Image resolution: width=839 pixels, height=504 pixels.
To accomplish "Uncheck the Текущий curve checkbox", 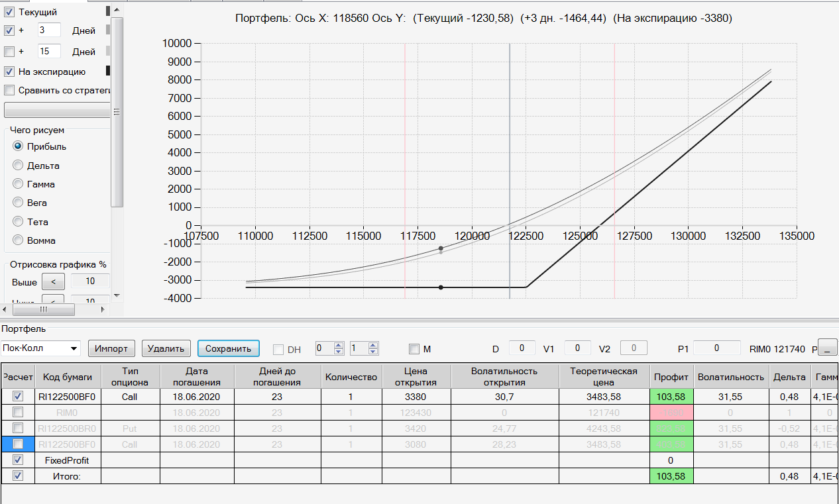I will (x=9, y=12).
